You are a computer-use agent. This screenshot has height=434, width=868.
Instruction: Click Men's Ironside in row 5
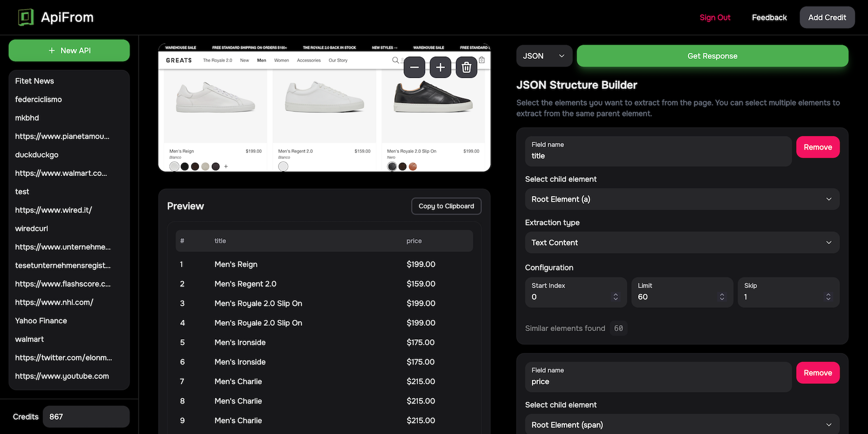pos(240,343)
